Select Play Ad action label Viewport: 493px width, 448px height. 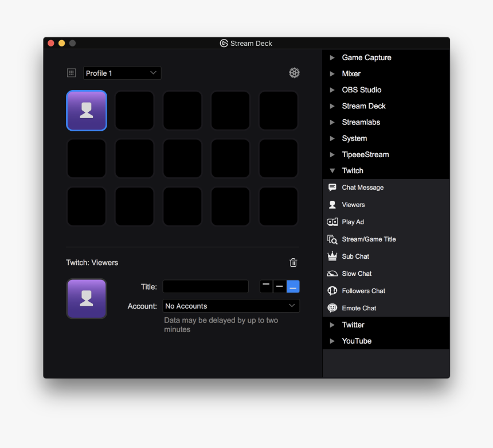(353, 222)
